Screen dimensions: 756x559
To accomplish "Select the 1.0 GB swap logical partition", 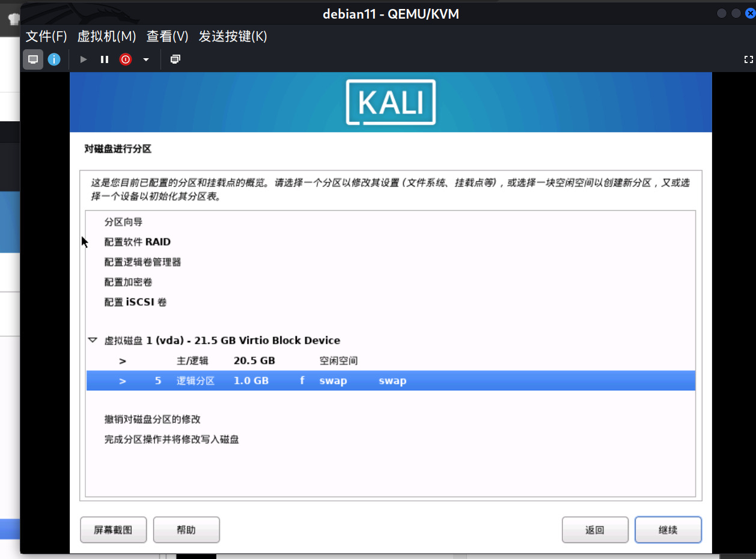I will tap(391, 381).
